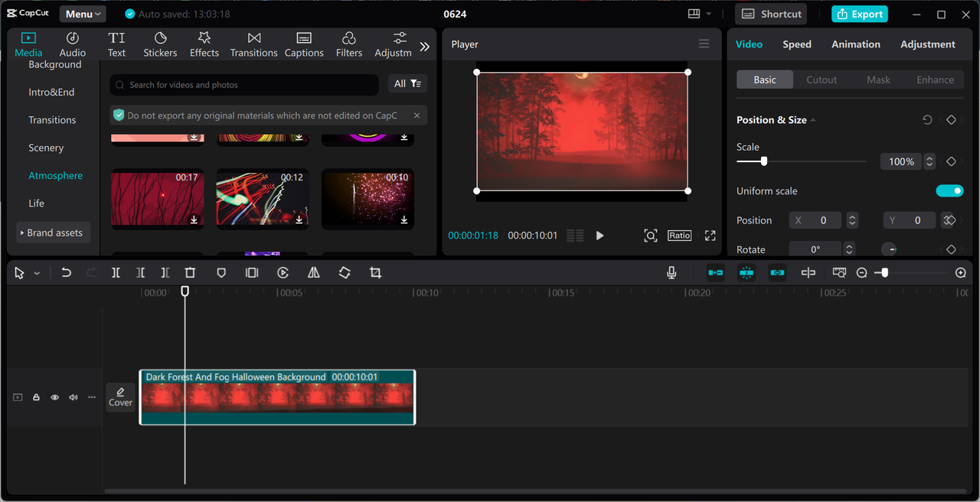Select the Scenery category
This screenshot has height=502, width=980.
pyautogui.click(x=46, y=148)
